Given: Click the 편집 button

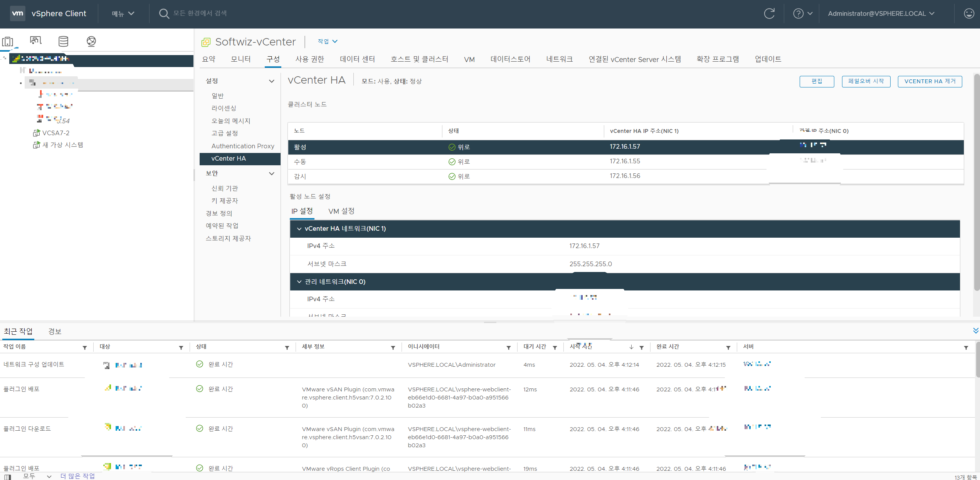Looking at the screenshot, I should 817,81.
